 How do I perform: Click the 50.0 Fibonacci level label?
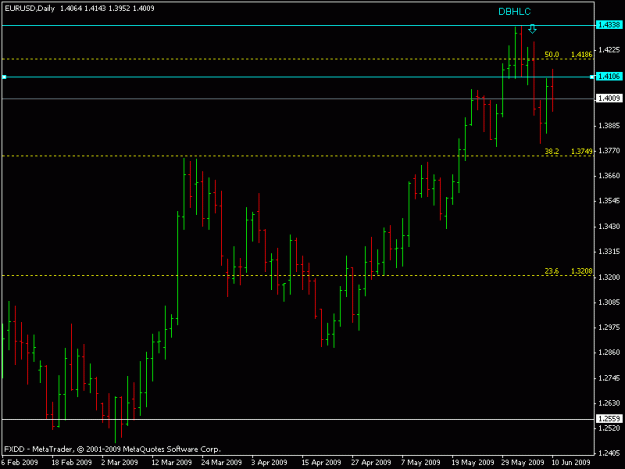coord(552,54)
